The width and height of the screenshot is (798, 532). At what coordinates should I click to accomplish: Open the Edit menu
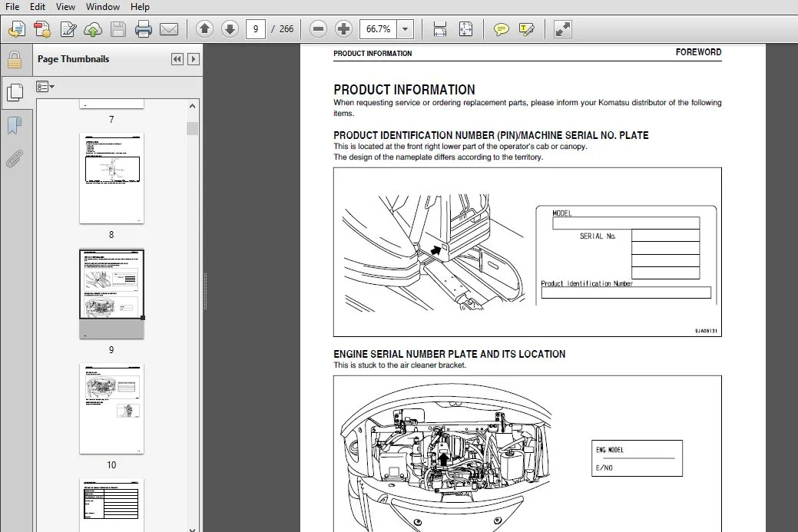(37, 7)
